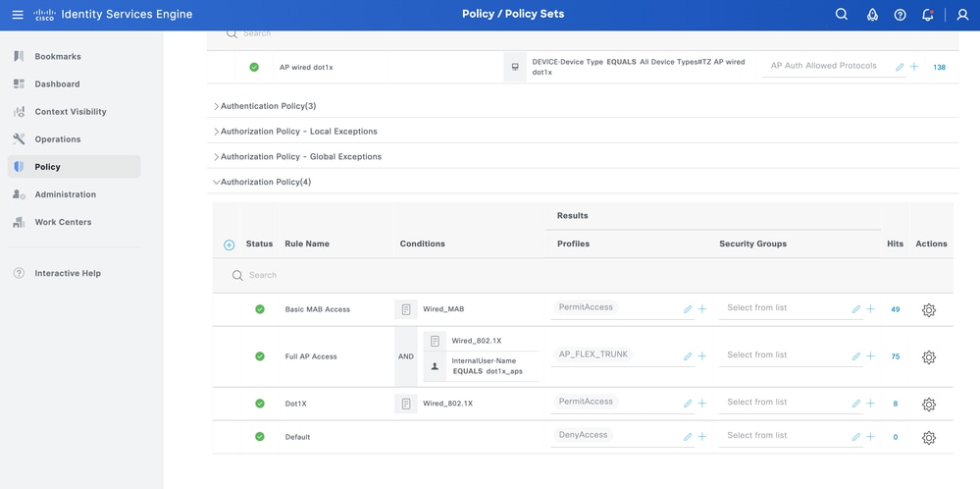Open the rocket getting-started icon
980x489 pixels.
[872, 15]
